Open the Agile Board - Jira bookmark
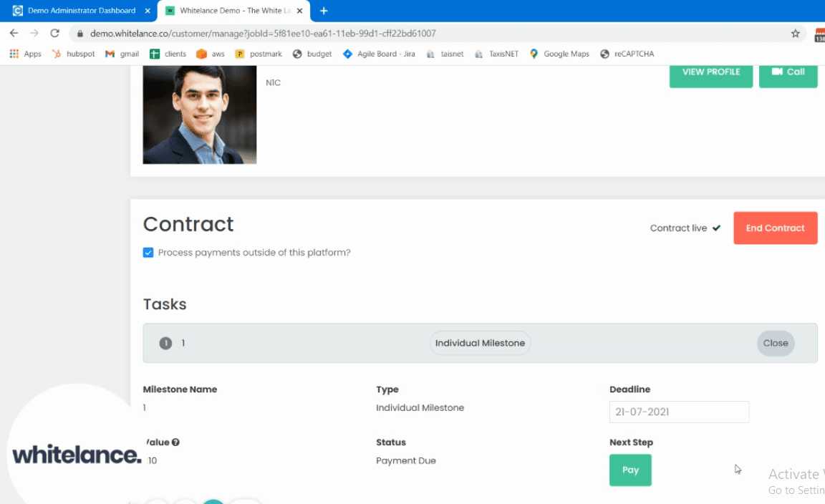Screen dimensions: 825x504 [379, 54]
